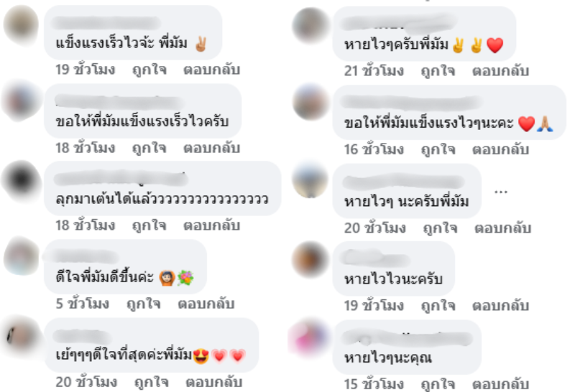The width and height of the screenshot is (575, 392).
Task: Reply to the หายไวไวนะครับ comment
Action: pyautogui.click(x=500, y=305)
